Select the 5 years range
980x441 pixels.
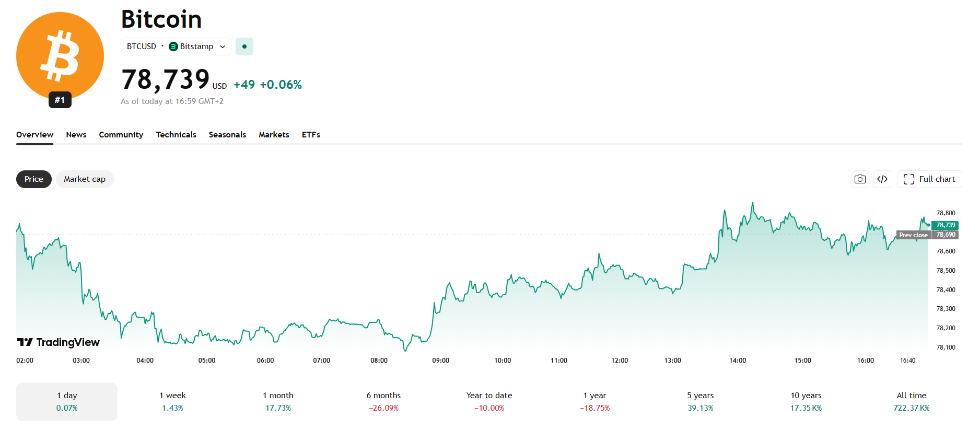click(701, 402)
